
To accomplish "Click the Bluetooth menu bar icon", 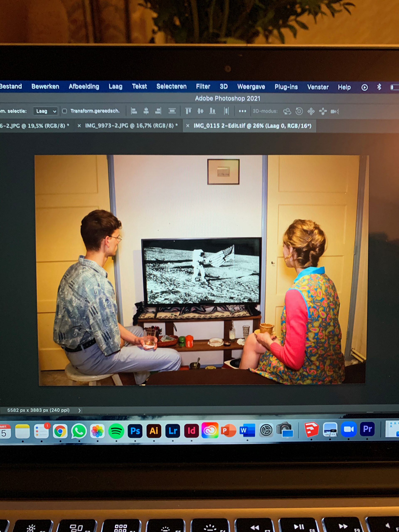I will [379, 87].
